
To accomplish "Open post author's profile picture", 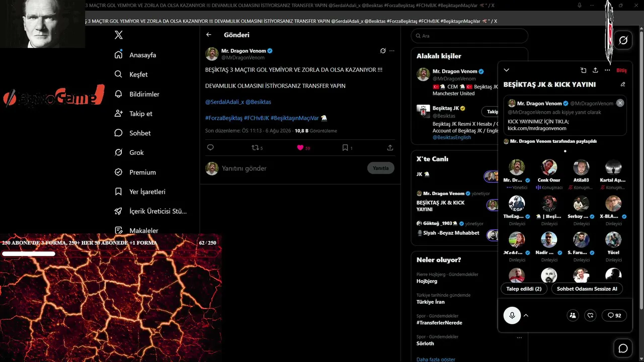I will click(x=212, y=54).
